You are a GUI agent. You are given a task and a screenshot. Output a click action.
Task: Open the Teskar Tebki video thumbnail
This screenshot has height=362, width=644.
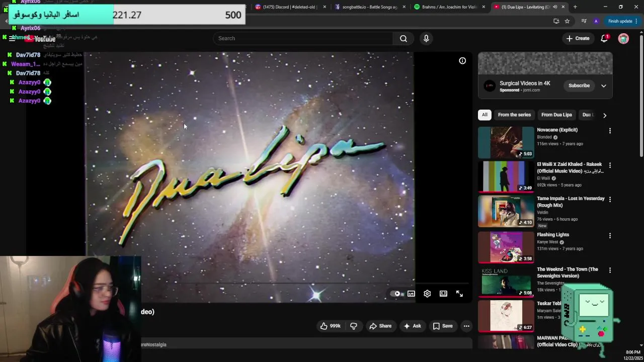(506, 316)
